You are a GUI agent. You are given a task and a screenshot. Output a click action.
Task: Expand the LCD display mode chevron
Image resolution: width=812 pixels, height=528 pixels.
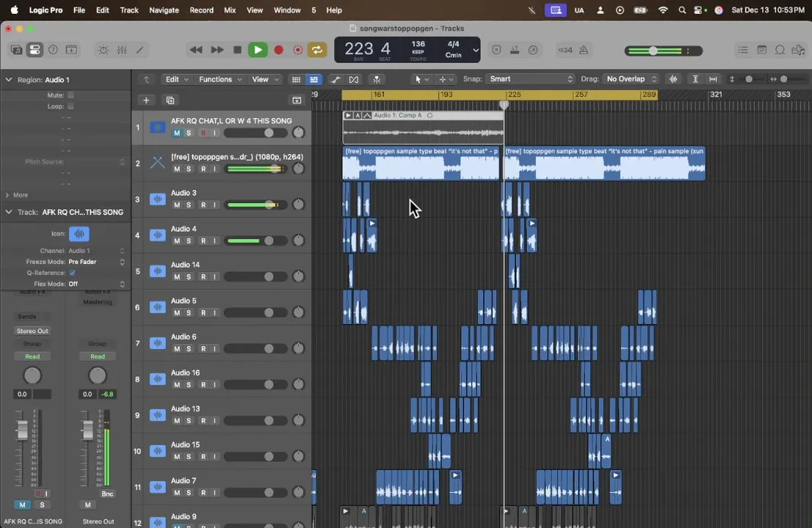pos(476,51)
